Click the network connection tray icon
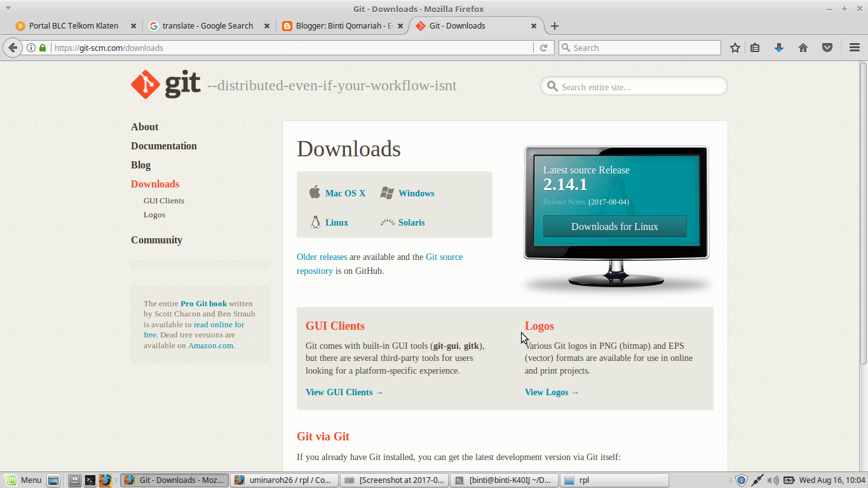 click(757, 480)
